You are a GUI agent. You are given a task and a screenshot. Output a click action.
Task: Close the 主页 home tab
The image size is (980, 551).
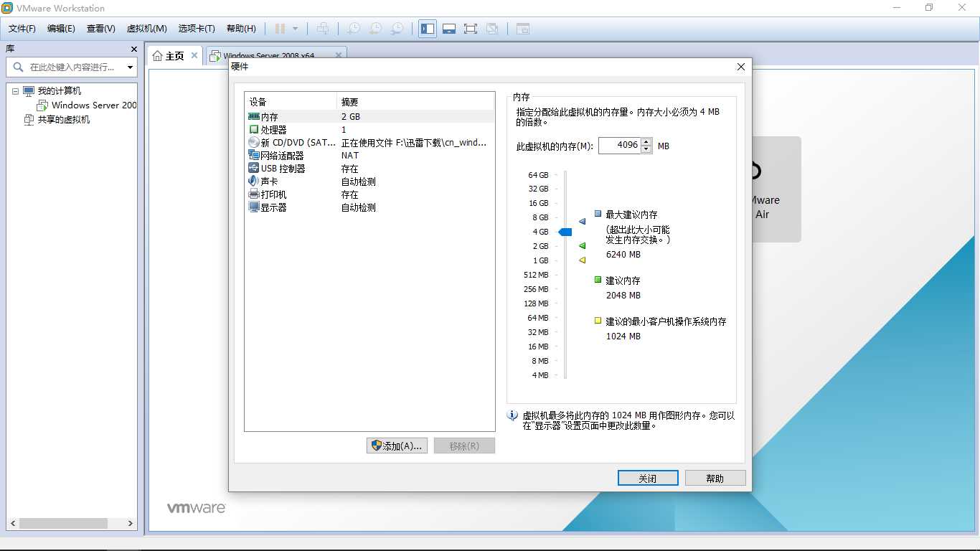(194, 55)
